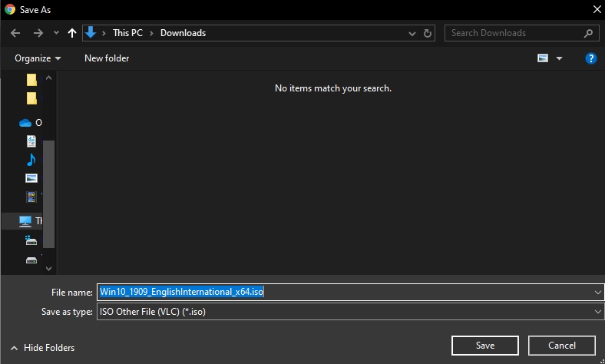This screenshot has height=364, width=605.
Task: Select the second yellow folder in sidebar
Action: pos(31,98)
